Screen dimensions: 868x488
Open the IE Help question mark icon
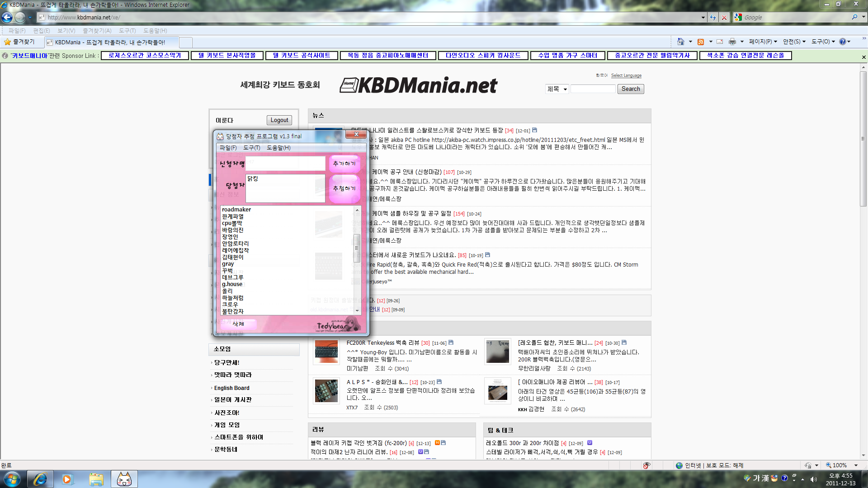point(843,42)
